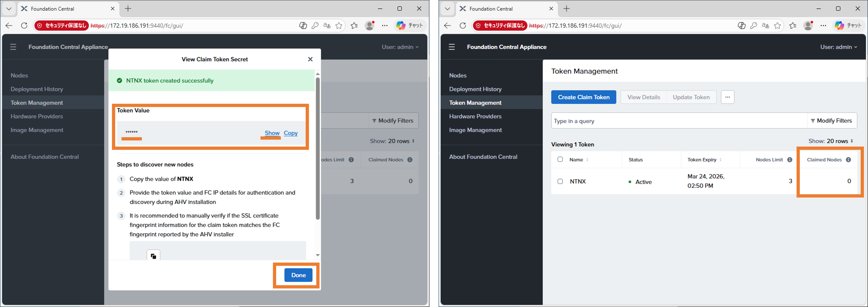This screenshot has width=868, height=307.
Task: Expand the User: admin dropdown in right window
Action: (838, 47)
